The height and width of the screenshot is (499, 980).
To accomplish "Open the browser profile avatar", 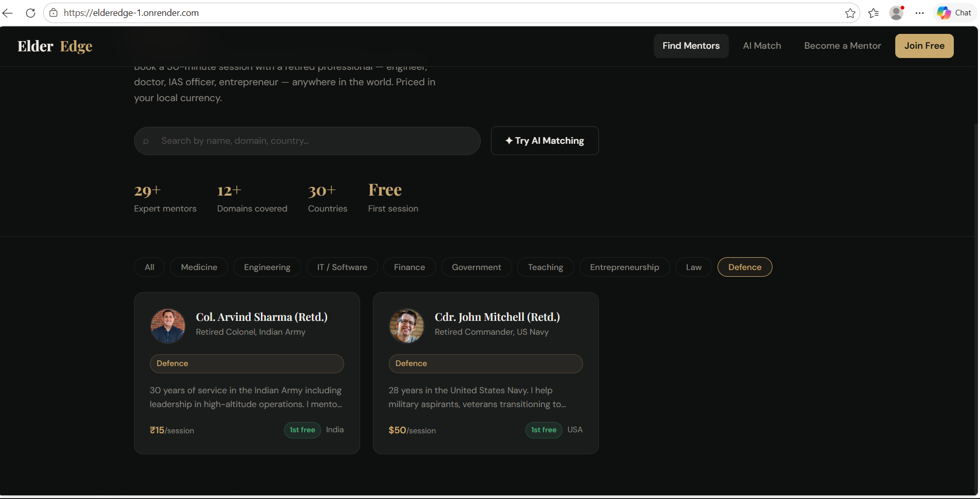I will (x=897, y=13).
